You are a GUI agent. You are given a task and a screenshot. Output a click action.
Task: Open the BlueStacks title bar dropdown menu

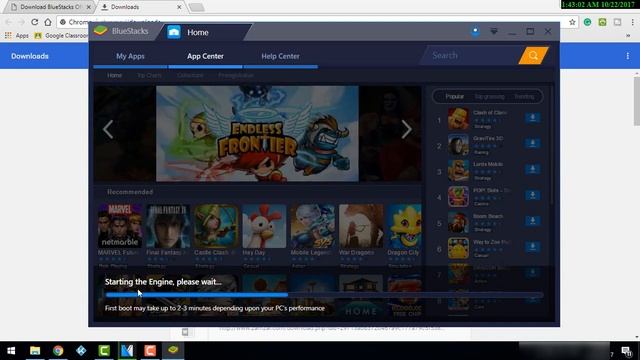494,31
